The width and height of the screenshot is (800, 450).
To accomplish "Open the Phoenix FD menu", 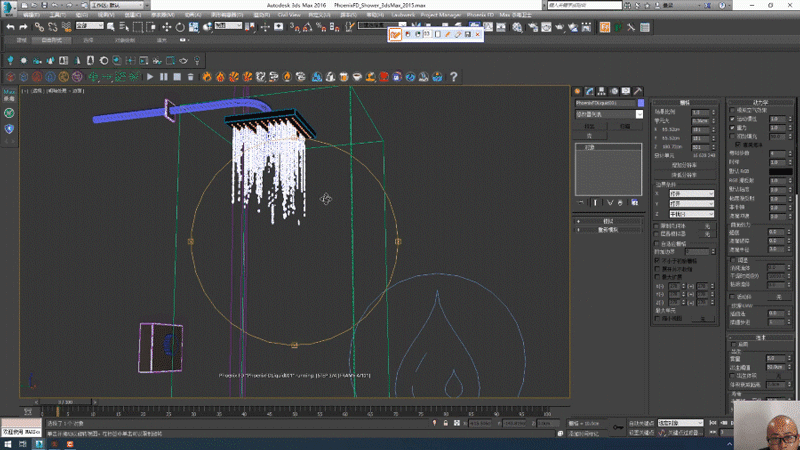I will click(480, 15).
